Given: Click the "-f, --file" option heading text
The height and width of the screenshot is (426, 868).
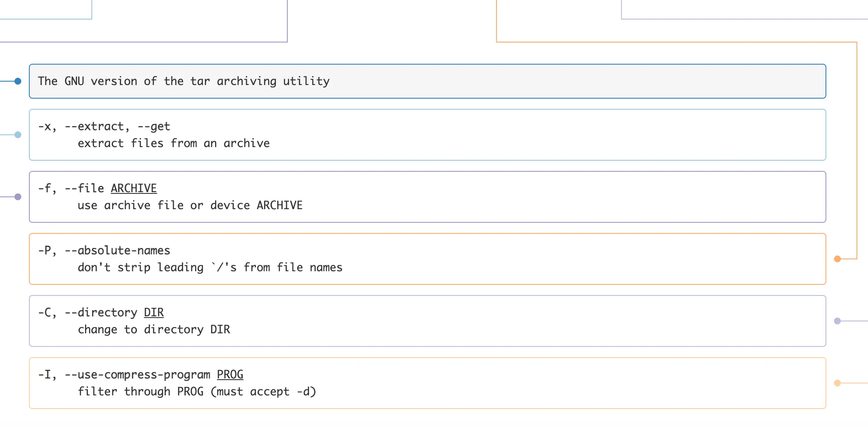Looking at the screenshot, I should click(x=71, y=188).
